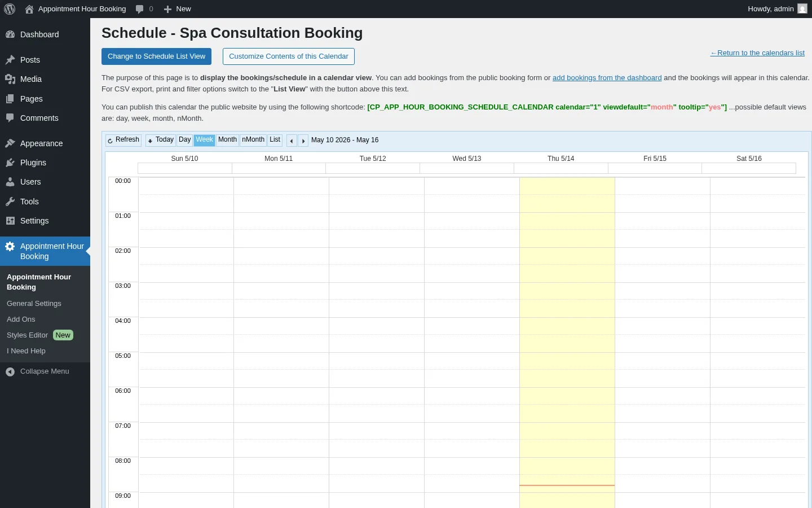The width and height of the screenshot is (812, 508).
Task: Click the Wed 5/13 column header
Action: [x=467, y=159]
